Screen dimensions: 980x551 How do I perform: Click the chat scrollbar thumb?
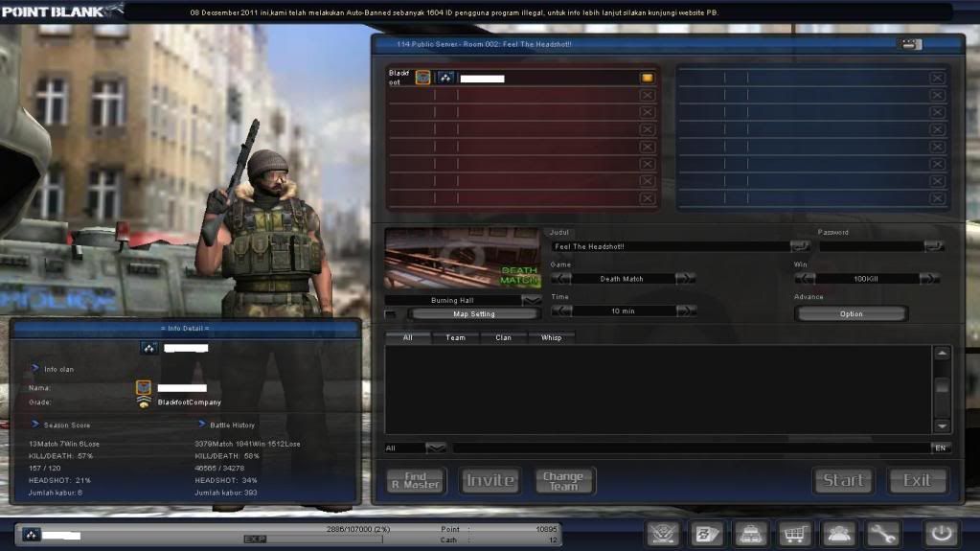[942, 387]
